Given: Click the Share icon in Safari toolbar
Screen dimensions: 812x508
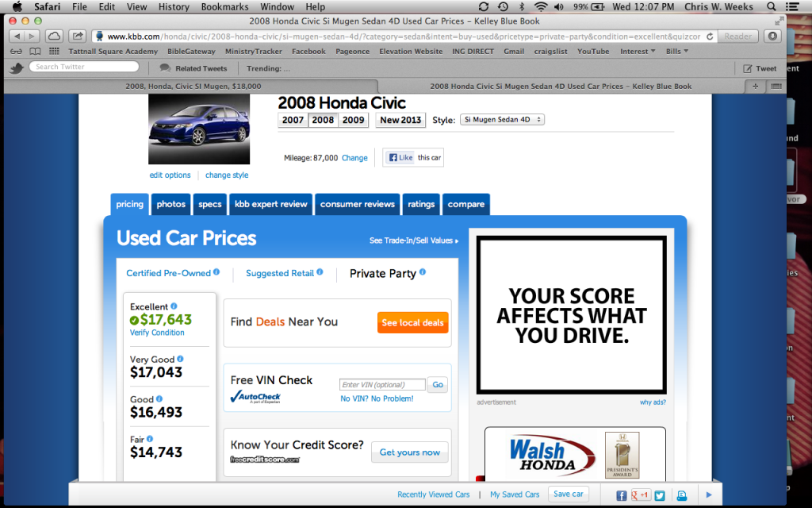Looking at the screenshot, I should 77,36.
